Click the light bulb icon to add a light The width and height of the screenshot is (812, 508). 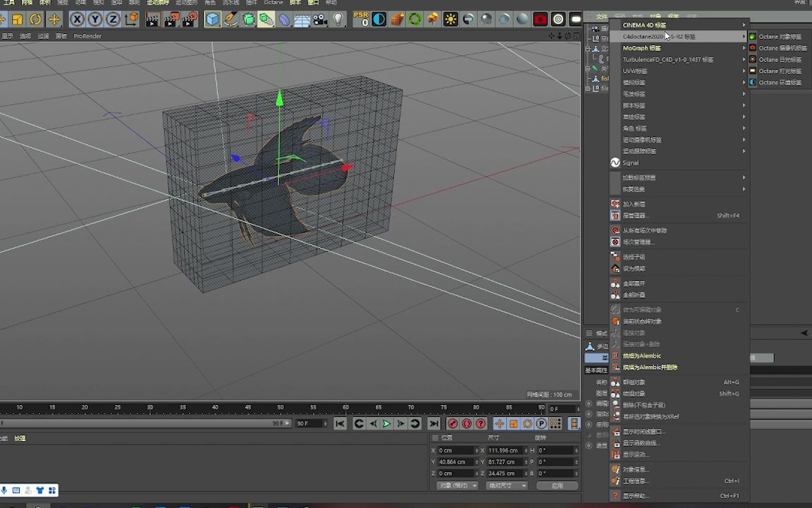(338, 19)
